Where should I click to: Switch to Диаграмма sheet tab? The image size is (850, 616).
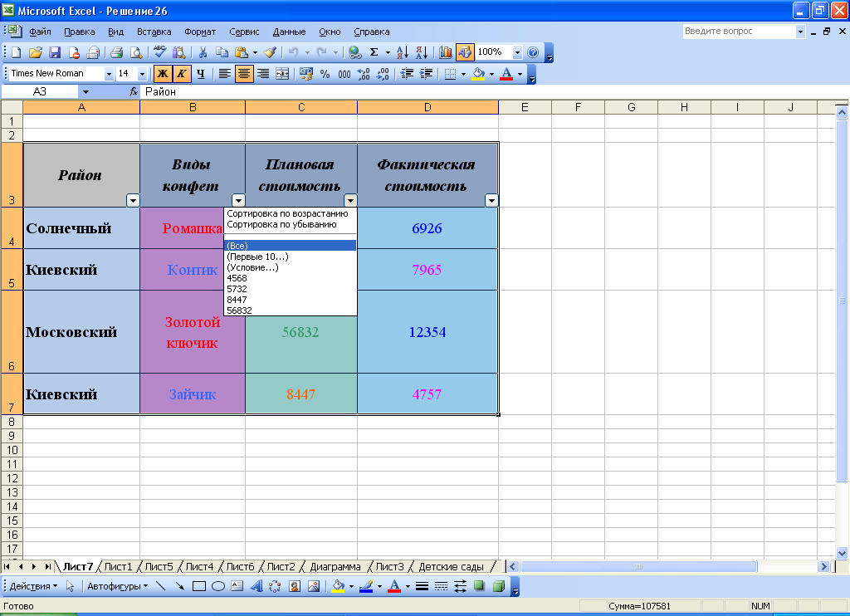click(335, 567)
